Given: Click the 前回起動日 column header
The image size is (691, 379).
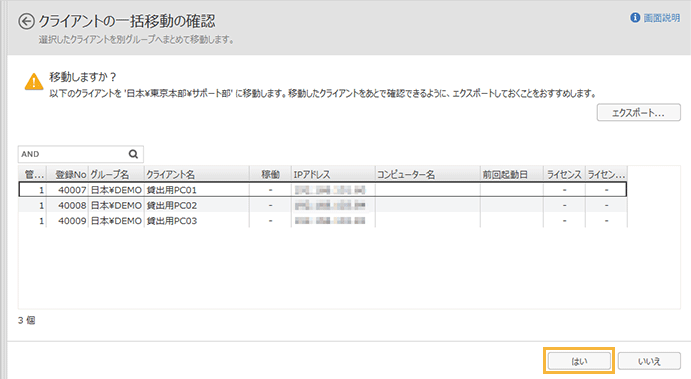Looking at the screenshot, I should click(x=512, y=175).
